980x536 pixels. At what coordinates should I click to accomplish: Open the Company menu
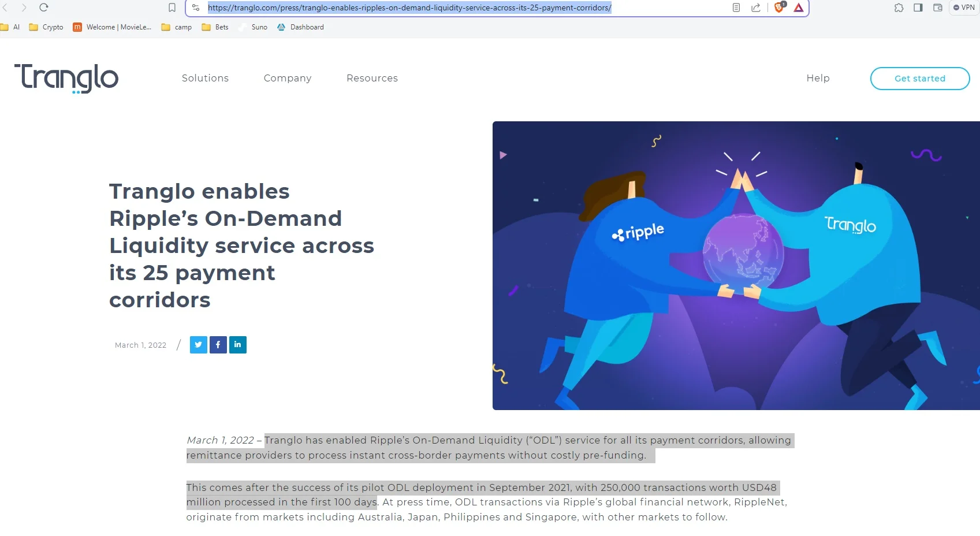click(x=288, y=78)
